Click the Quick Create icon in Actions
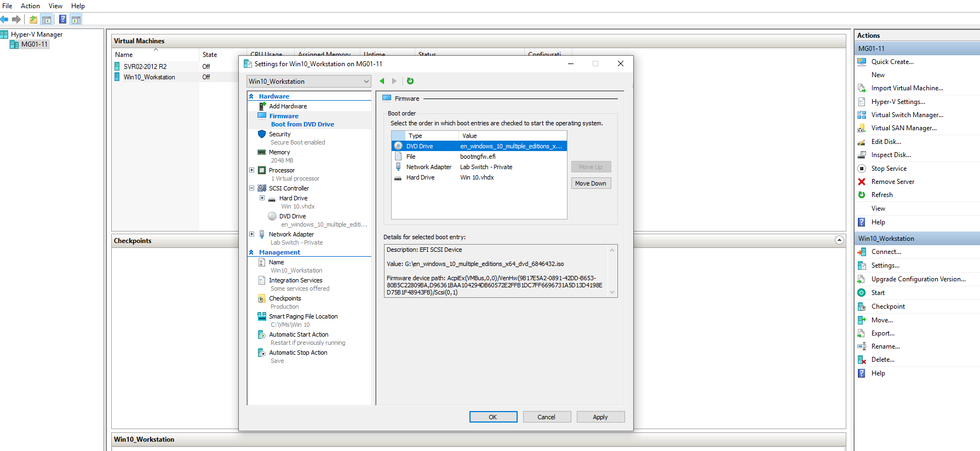Image resolution: width=980 pixels, height=451 pixels. coord(862,62)
